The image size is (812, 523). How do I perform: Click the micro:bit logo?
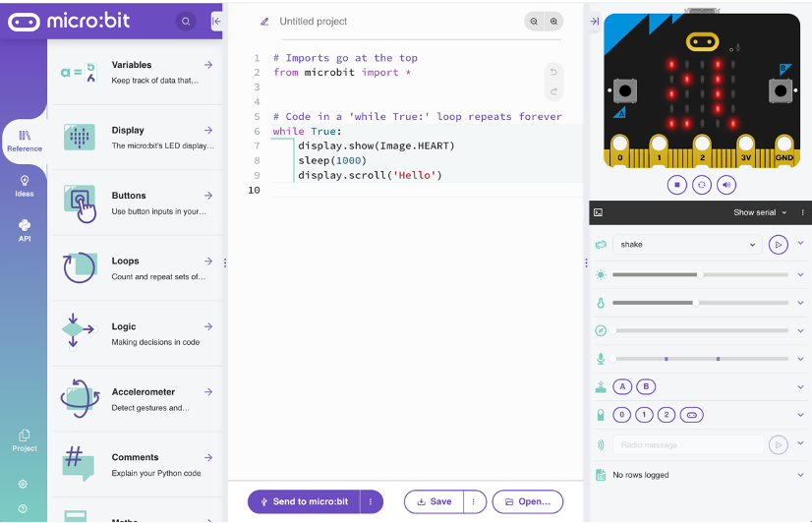point(69,22)
